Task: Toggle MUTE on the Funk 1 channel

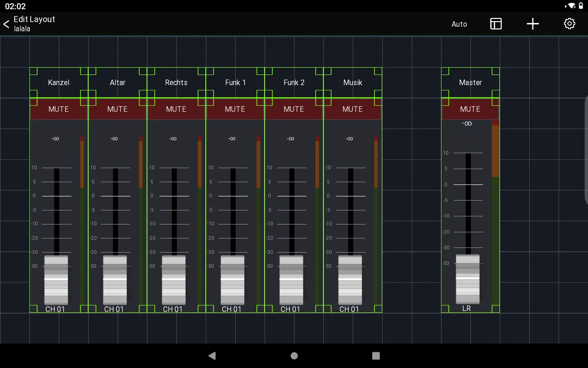Action: point(235,109)
